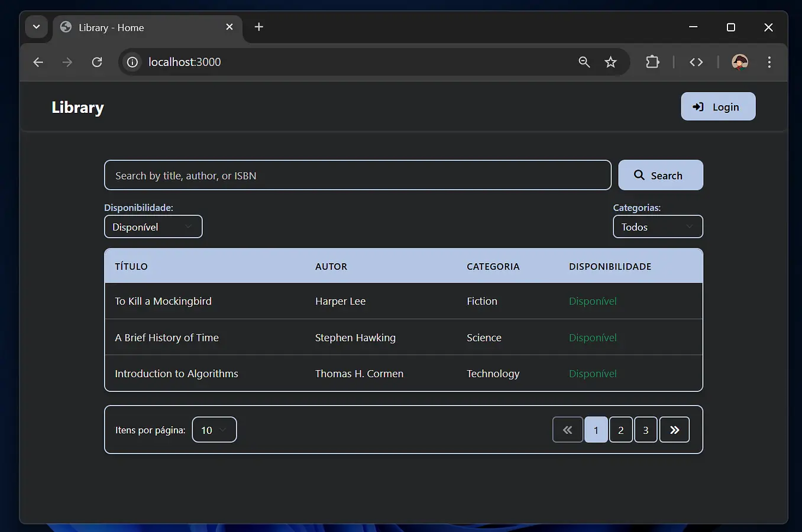Expand the Categorias dropdown
This screenshot has height=532, width=802.
click(x=658, y=227)
